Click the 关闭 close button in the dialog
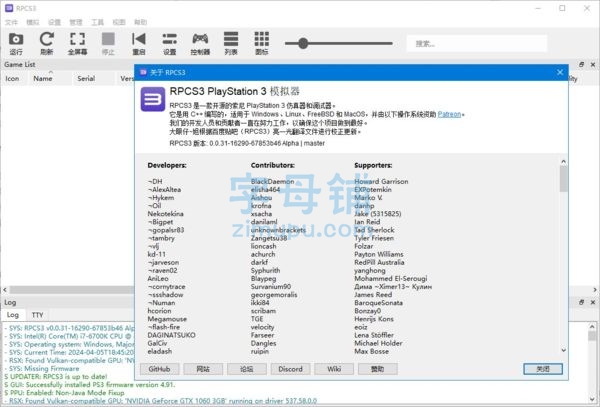Image resolution: width=600 pixels, height=407 pixels. [543, 369]
